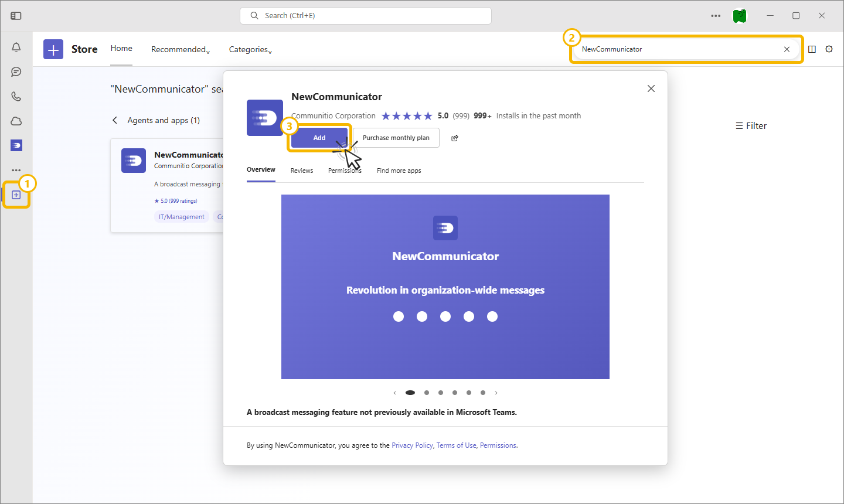This screenshot has height=504, width=844.
Task: Show next carousel screenshot arrow
Action: pos(496,393)
